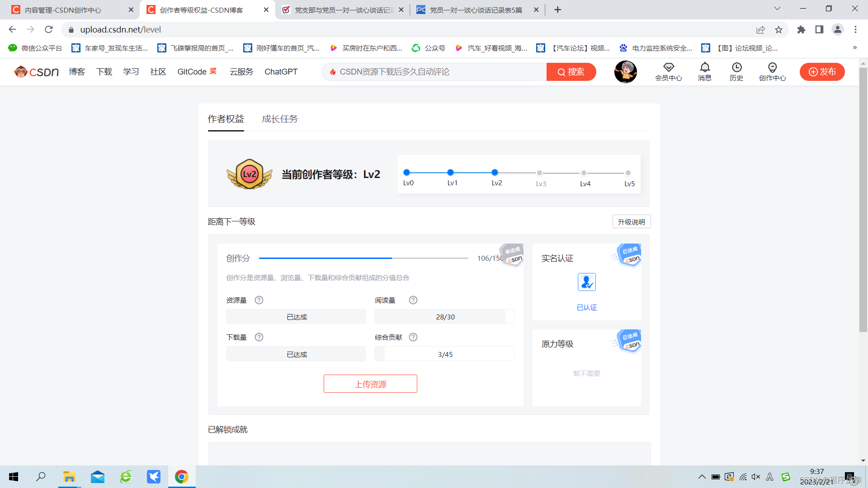Open the CSDN logo homepage

click(36, 72)
